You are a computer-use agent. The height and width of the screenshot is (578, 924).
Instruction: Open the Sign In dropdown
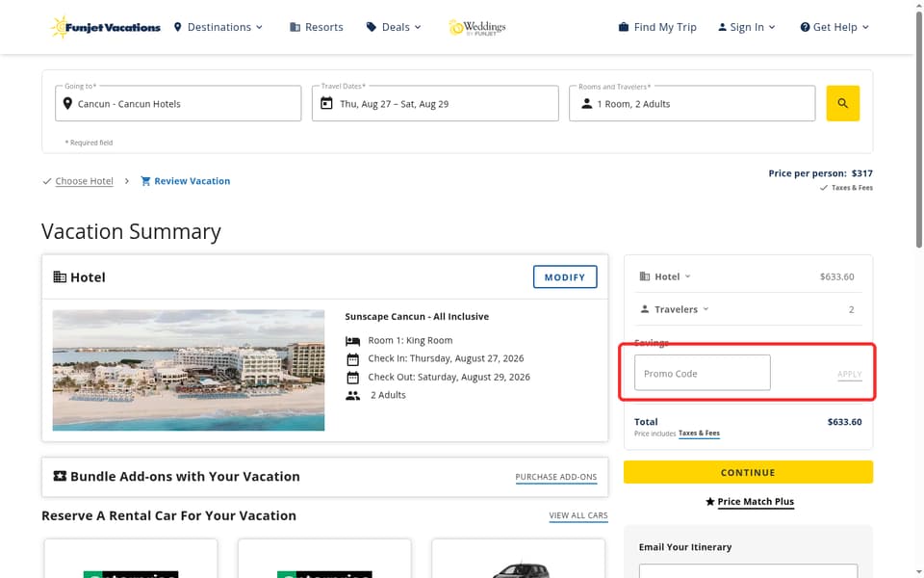(x=747, y=27)
